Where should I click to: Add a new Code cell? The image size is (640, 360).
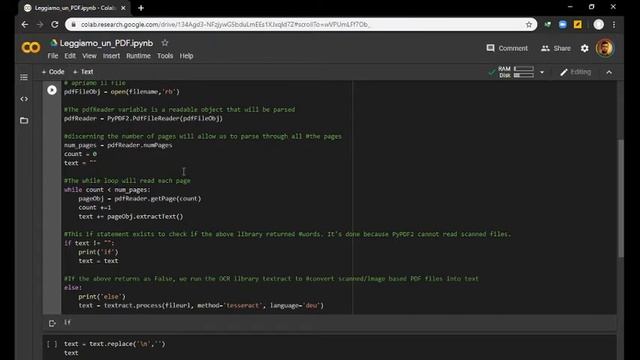click(x=53, y=72)
